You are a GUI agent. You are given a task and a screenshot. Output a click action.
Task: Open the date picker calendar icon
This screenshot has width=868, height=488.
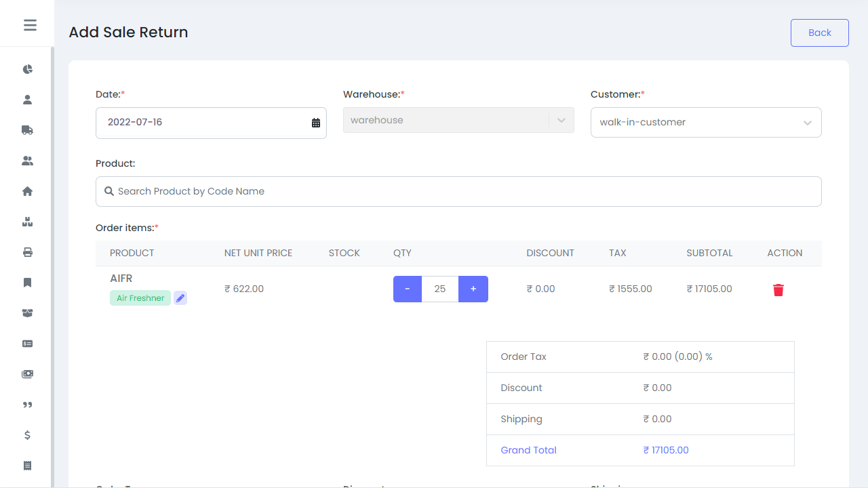[315, 122]
